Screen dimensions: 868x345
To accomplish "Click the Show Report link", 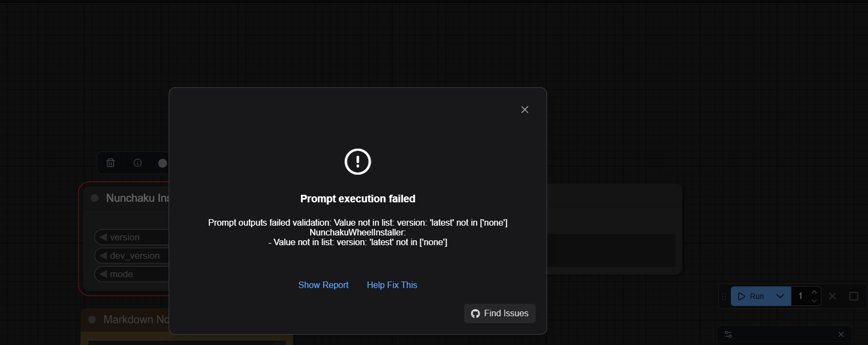I will point(323,285).
